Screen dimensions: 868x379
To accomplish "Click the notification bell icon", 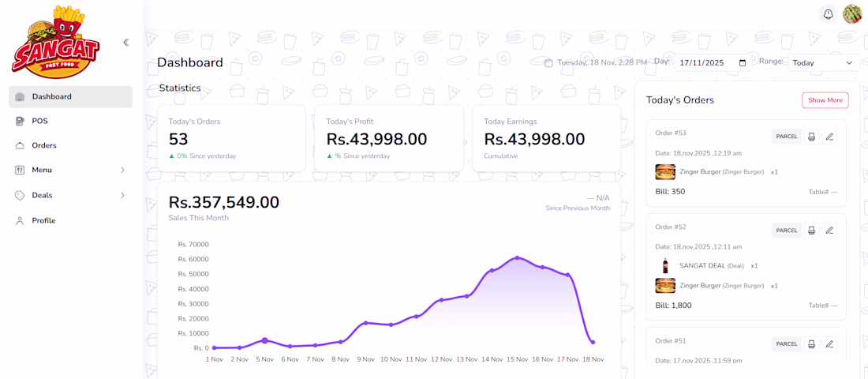I will [x=828, y=14].
